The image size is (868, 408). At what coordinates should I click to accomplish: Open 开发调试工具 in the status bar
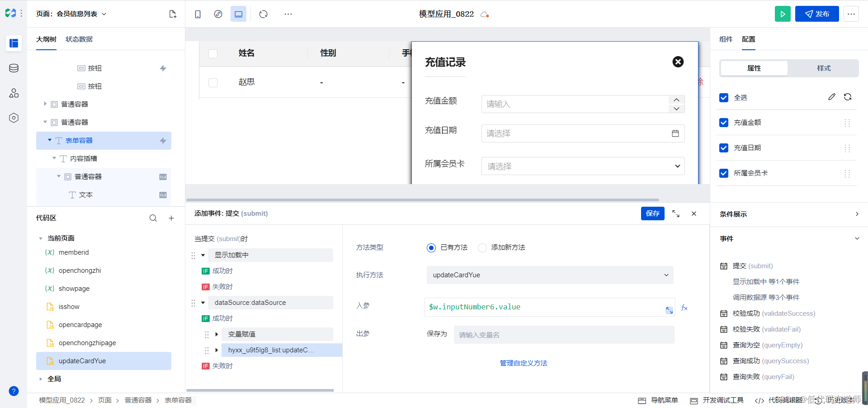[x=717, y=400]
